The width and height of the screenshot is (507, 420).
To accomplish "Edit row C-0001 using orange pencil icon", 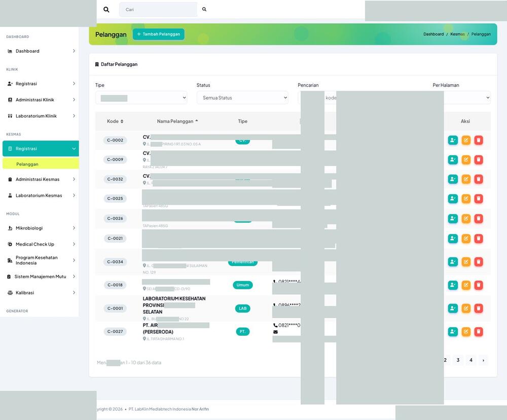I will coord(465,308).
